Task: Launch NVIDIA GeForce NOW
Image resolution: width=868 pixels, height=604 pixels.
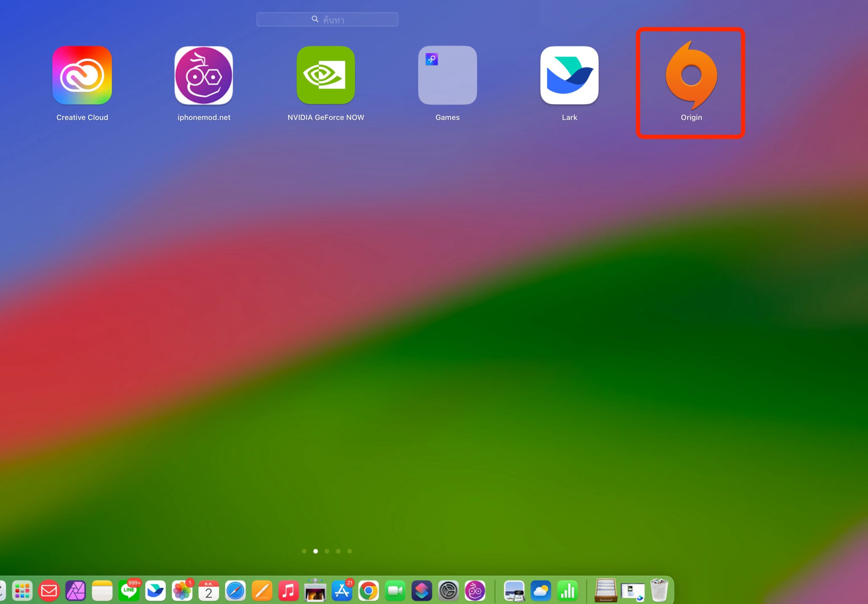Action: 325,75
